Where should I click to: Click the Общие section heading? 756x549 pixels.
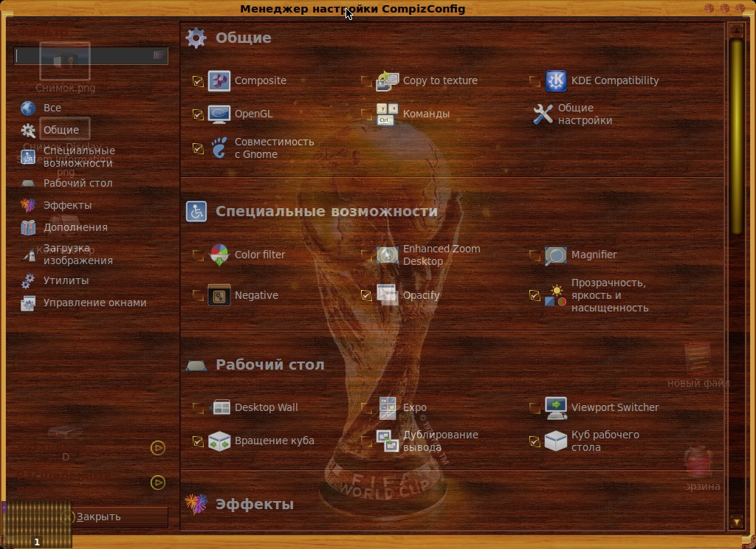[x=244, y=38]
